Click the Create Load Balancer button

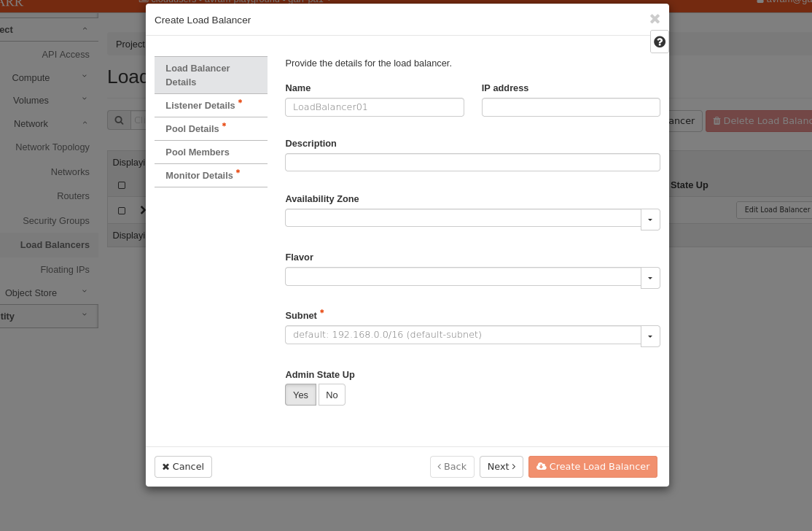(593, 467)
